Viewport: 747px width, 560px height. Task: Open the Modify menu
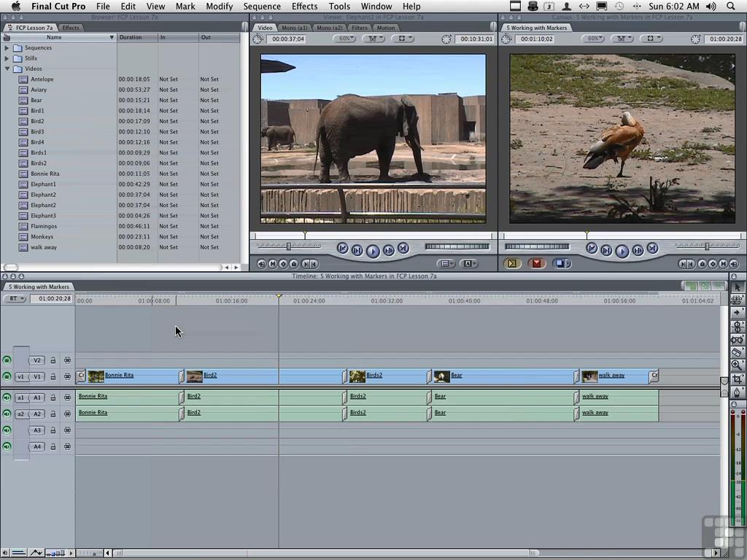pos(219,6)
